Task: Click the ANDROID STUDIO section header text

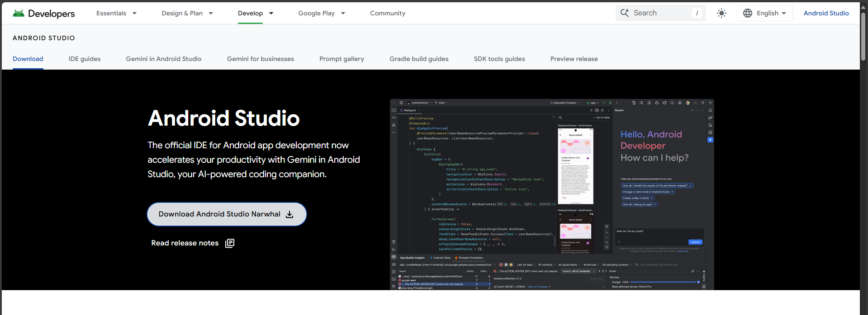Action: [44, 38]
